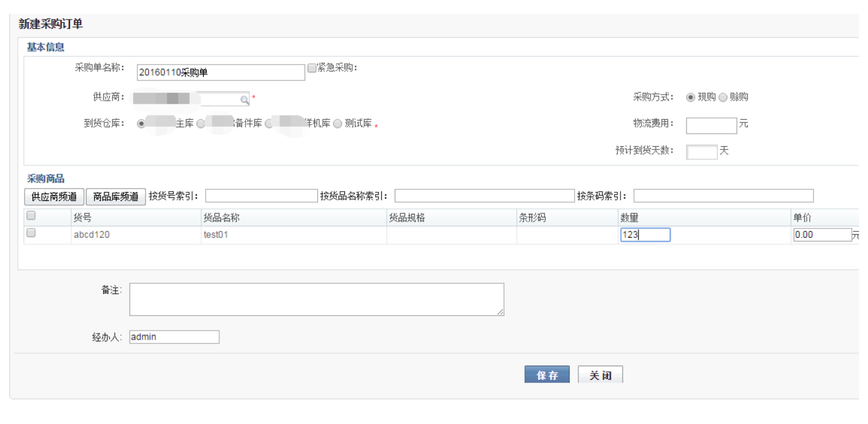Select the 备件库 warehouse option
868x424 pixels.
coord(200,123)
